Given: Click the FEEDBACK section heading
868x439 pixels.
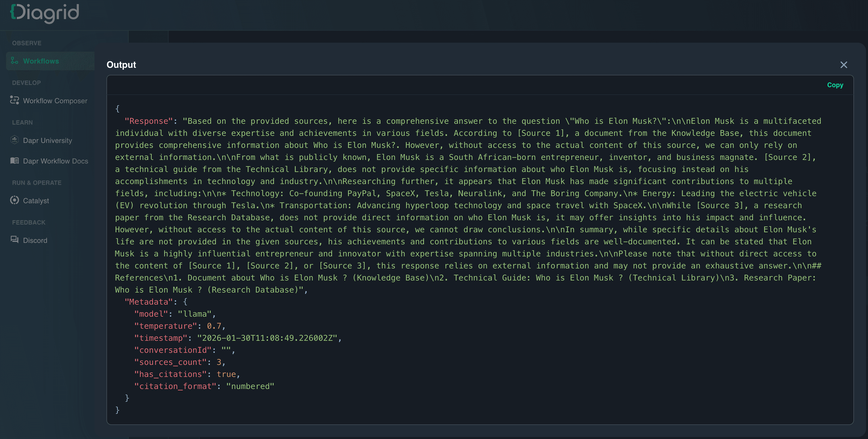Looking at the screenshot, I should tap(29, 222).
